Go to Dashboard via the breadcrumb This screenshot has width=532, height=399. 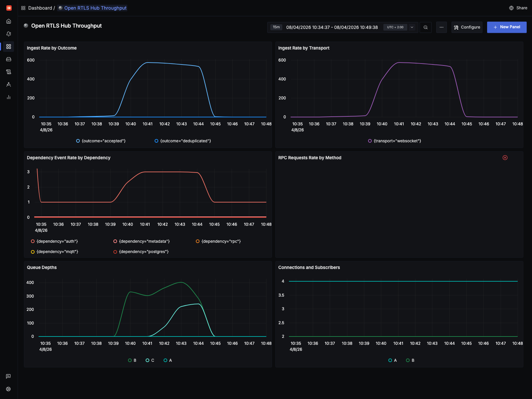tap(40, 8)
